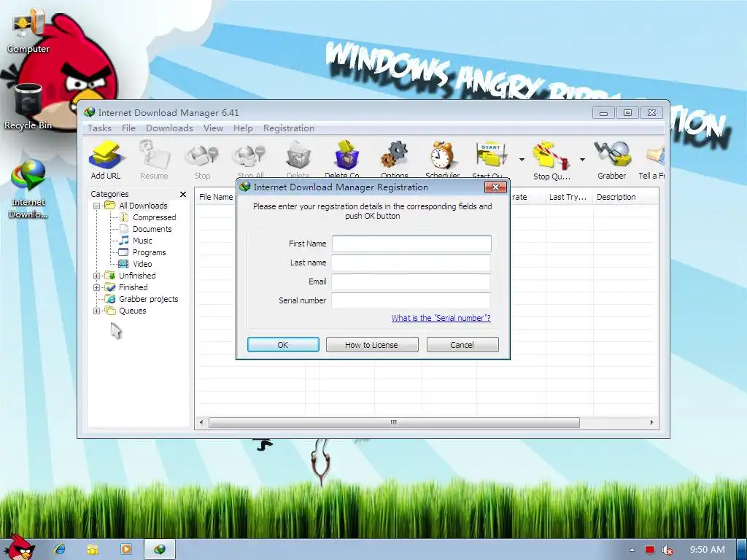Open the File menu
747x560 pixels.
pyautogui.click(x=128, y=128)
